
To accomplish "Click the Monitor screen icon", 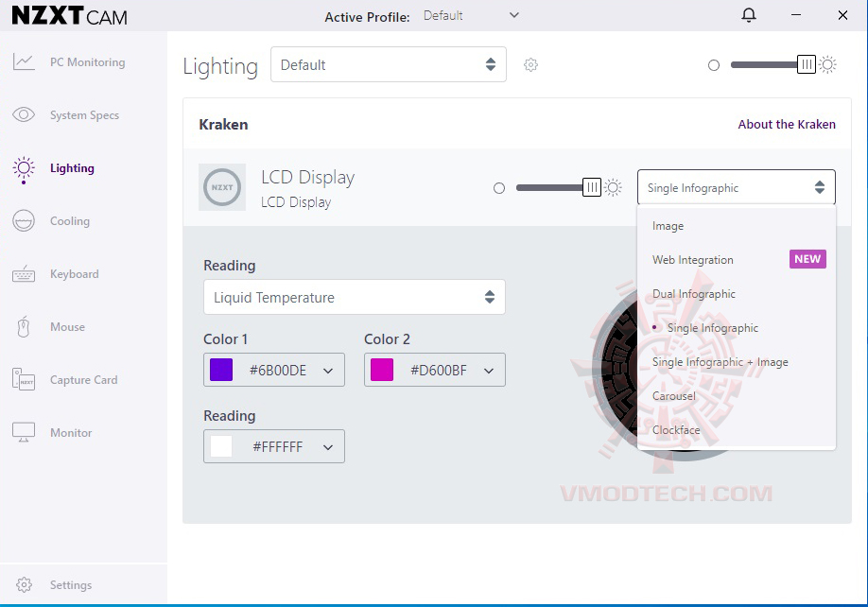I will pos(24,432).
